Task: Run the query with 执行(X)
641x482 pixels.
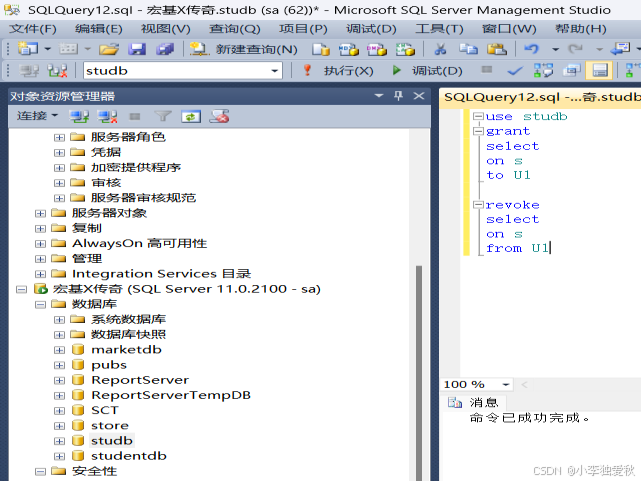Action: 338,71
